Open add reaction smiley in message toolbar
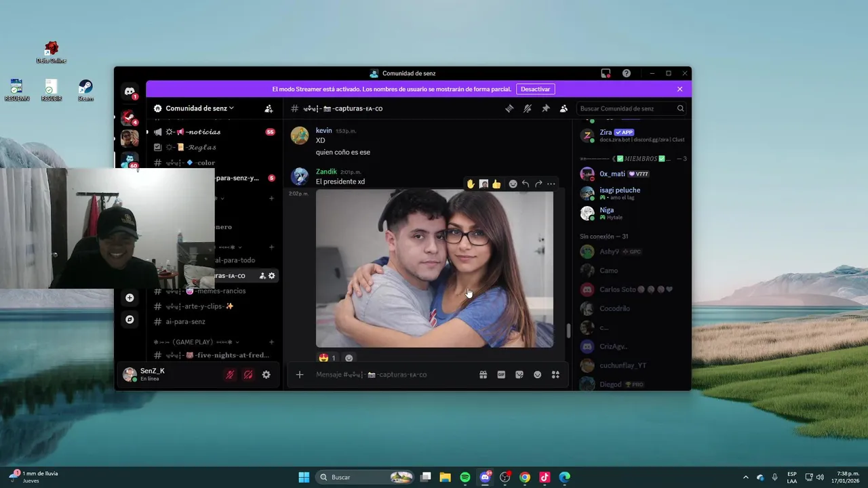This screenshot has height=488, width=868. 513,184
